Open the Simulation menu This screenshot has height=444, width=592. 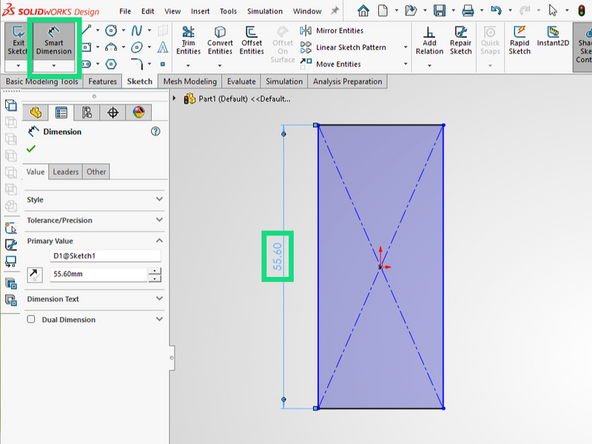click(265, 11)
